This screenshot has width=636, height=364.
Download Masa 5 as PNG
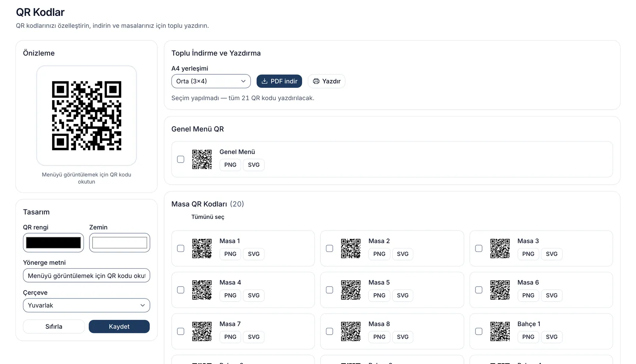coord(379,295)
